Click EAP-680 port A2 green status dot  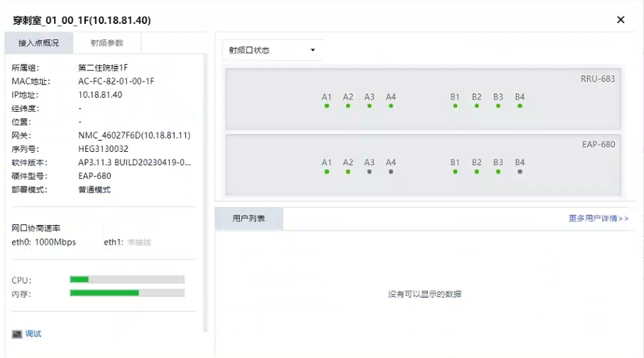pos(348,172)
